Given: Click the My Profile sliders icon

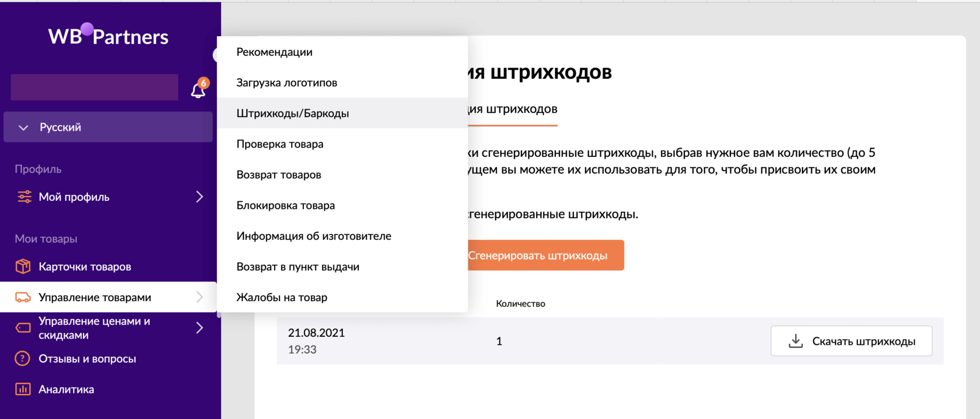Looking at the screenshot, I should coord(24,197).
